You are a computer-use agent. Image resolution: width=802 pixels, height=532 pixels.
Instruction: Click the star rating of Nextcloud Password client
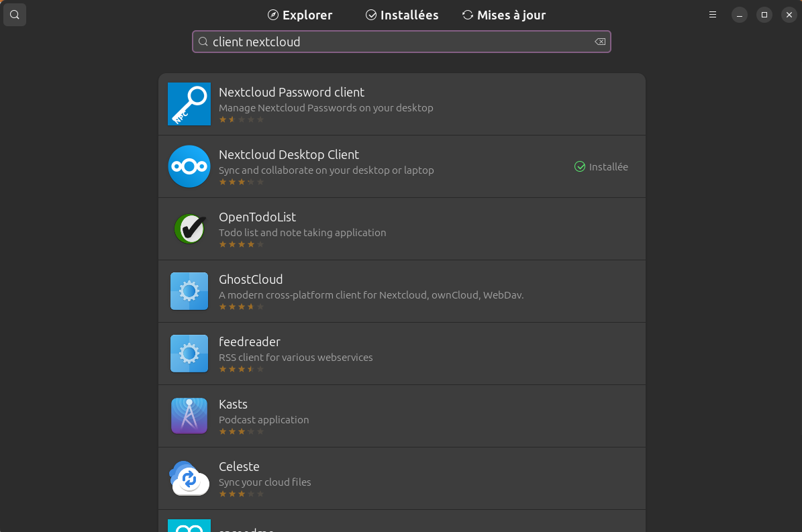(242, 119)
